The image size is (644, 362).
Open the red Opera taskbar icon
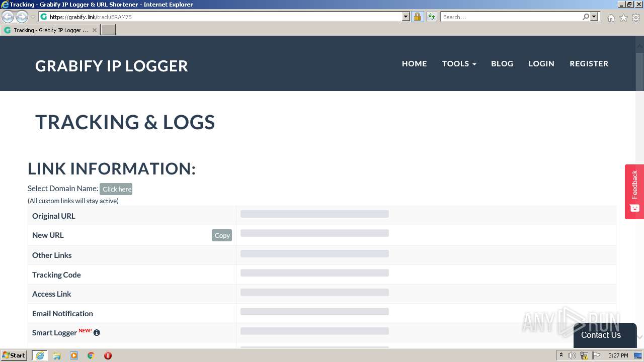(x=108, y=355)
